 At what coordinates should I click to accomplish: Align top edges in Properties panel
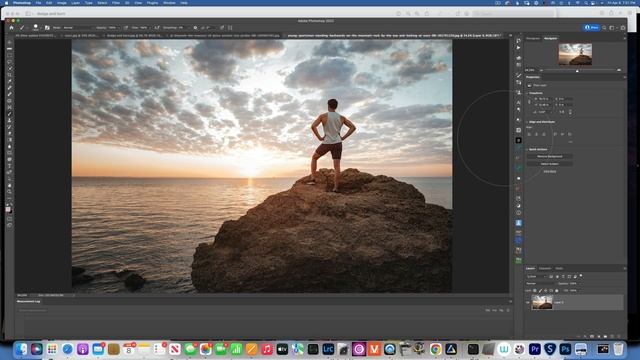click(555, 134)
